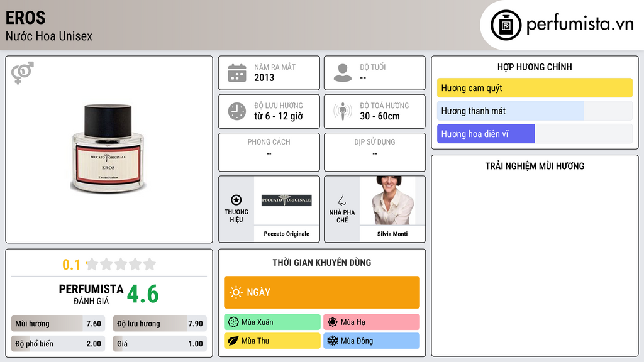Click the Hương hoa diên vĩ accord bar

[535, 134]
